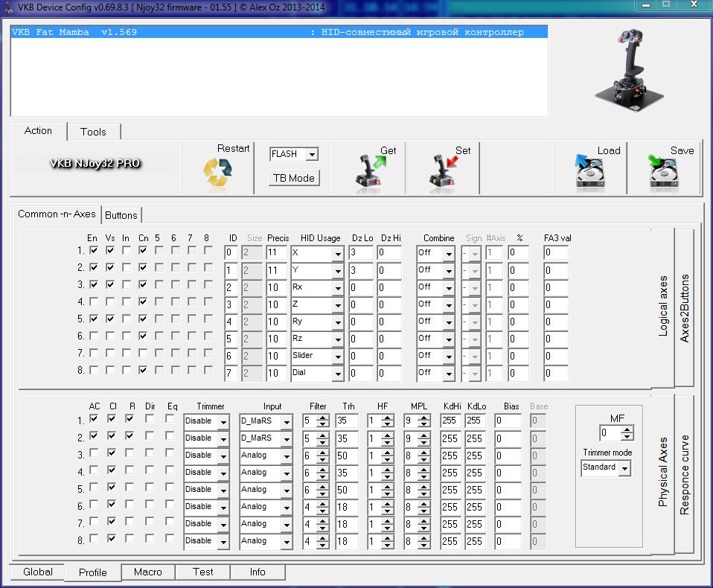Enable En checkbox for logical axis 7

94,353
